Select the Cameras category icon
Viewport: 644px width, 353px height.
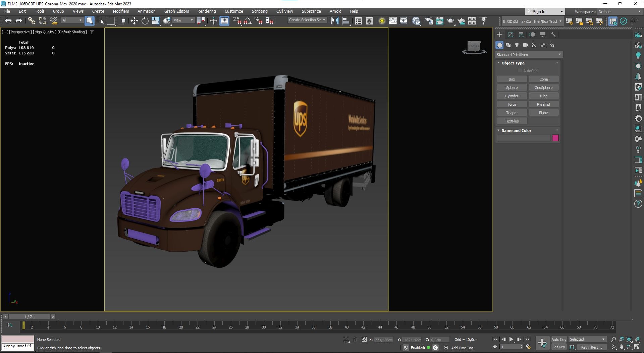point(526,45)
